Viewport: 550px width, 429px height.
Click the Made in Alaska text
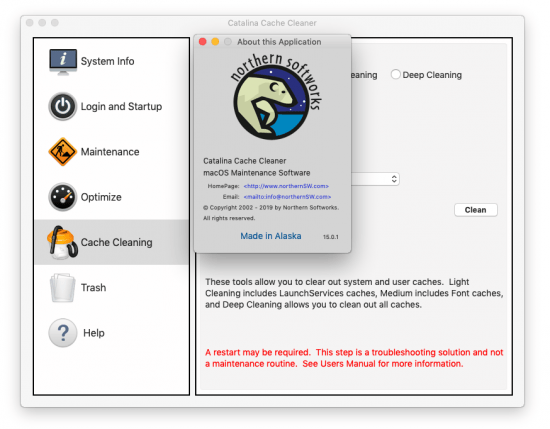(x=271, y=236)
